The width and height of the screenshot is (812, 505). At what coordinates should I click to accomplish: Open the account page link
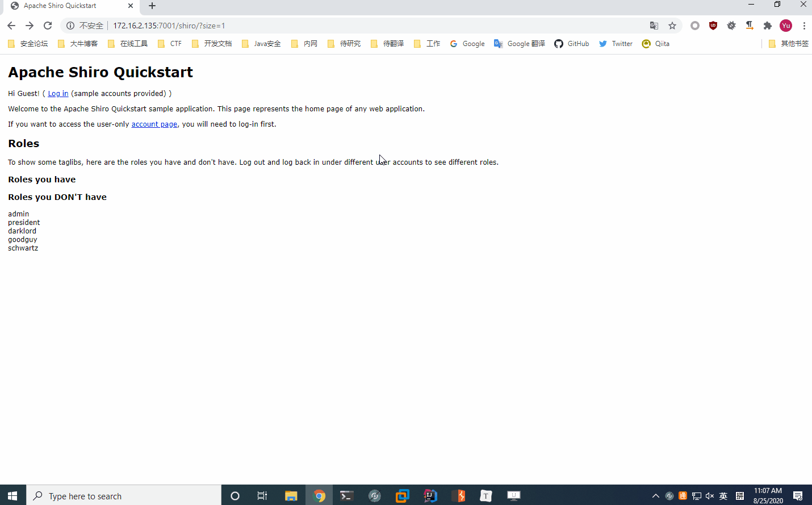pyautogui.click(x=154, y=124)
